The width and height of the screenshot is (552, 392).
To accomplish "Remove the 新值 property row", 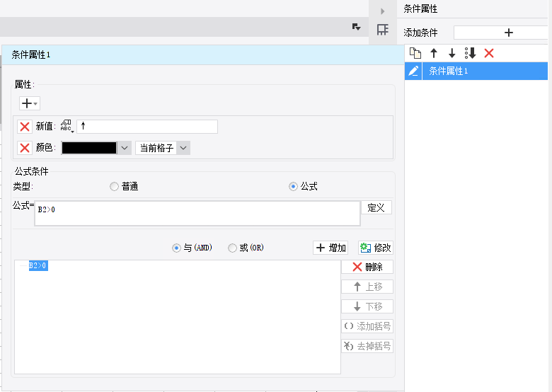I will (25, 127).
